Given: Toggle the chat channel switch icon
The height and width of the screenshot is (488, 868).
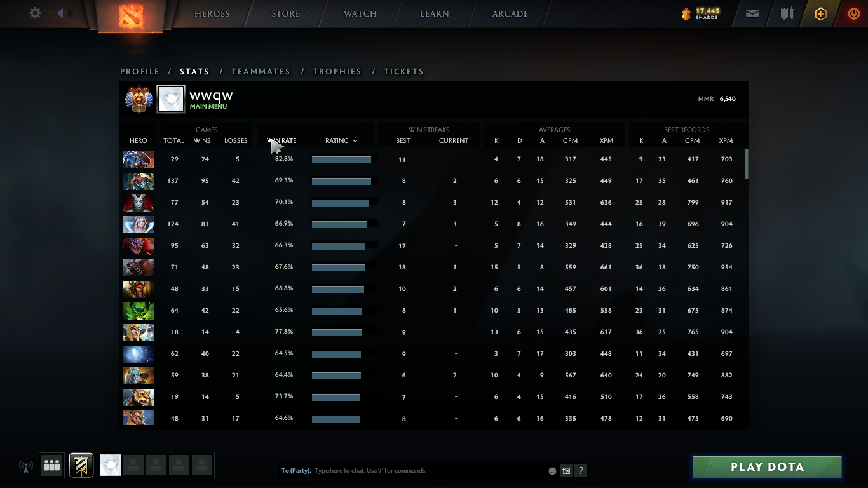Looking at the screenshot, I should click(566, 471).
